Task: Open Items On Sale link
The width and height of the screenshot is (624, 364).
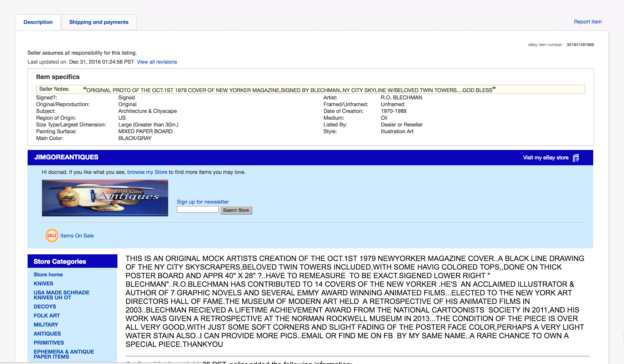Action: coord(77,236)
